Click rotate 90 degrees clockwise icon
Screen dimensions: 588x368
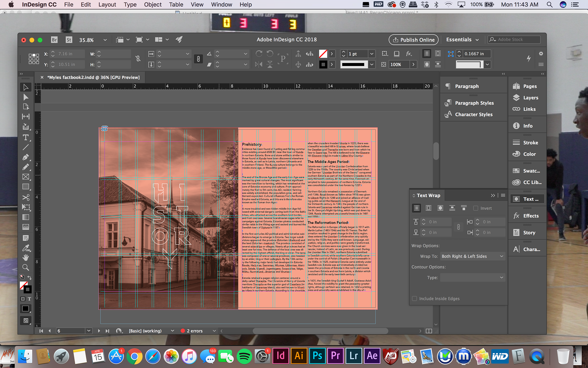click(259, 54)
